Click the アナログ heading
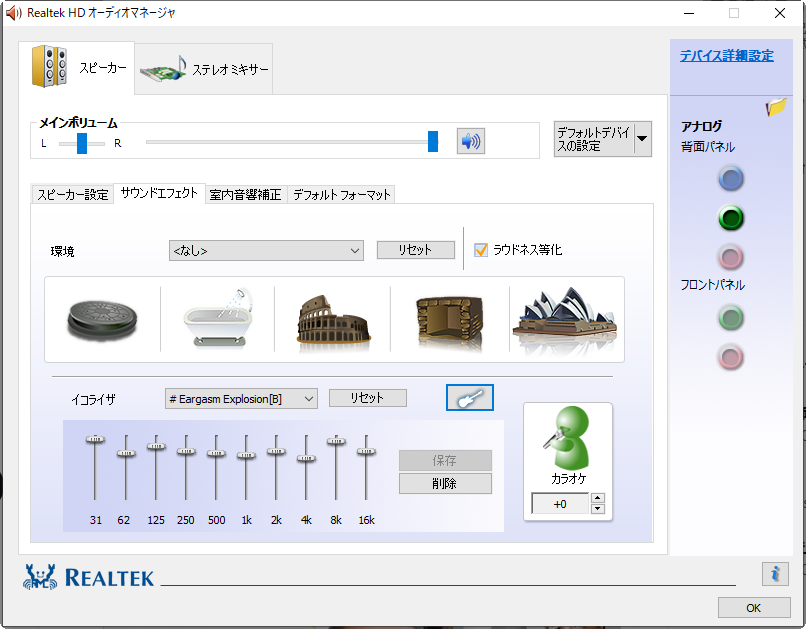 [702, 126]
